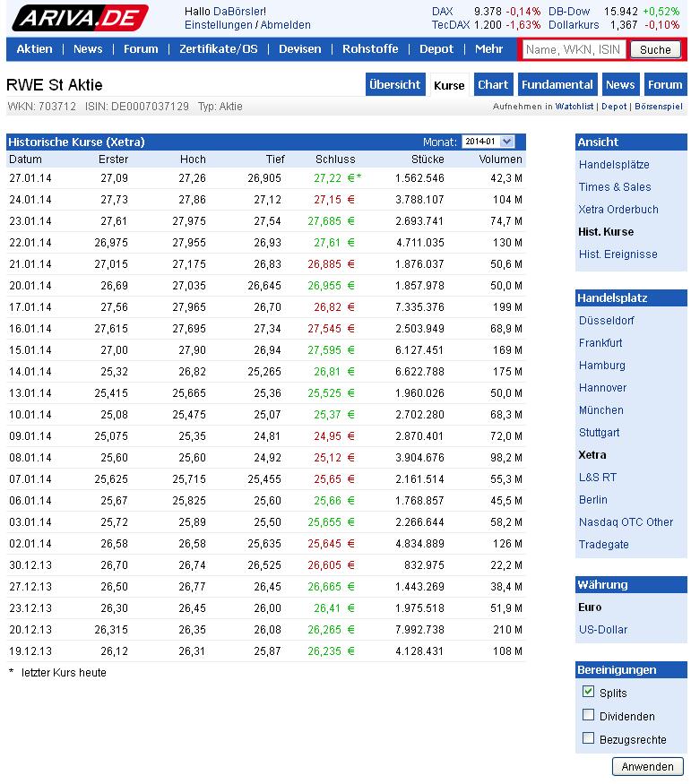Image resolution: width=691 pixels, height=784 pixels.
Task: Toggle the Bezugsrechte checkbox
Action: pyautogui.click(x=588, y=738)
